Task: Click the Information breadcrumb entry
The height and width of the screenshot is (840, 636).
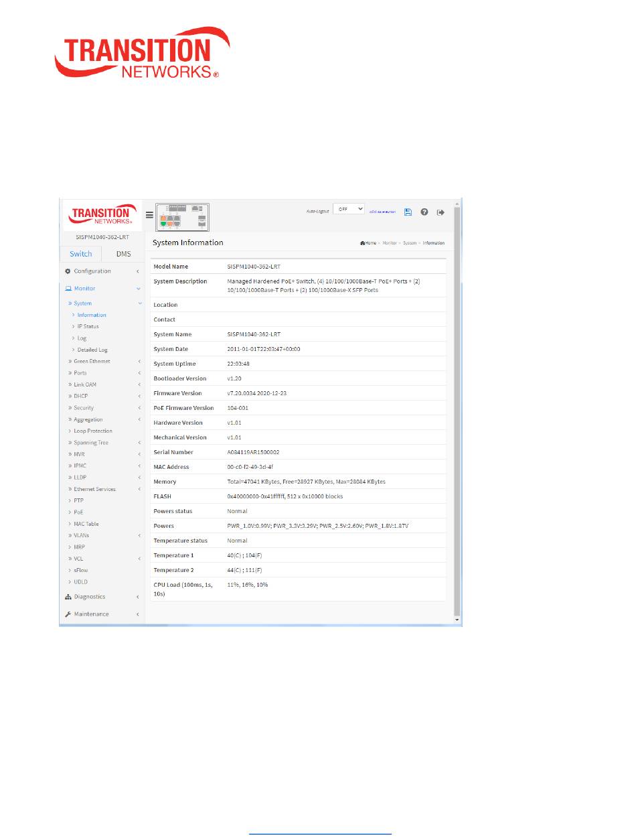Action: [434, 243]
